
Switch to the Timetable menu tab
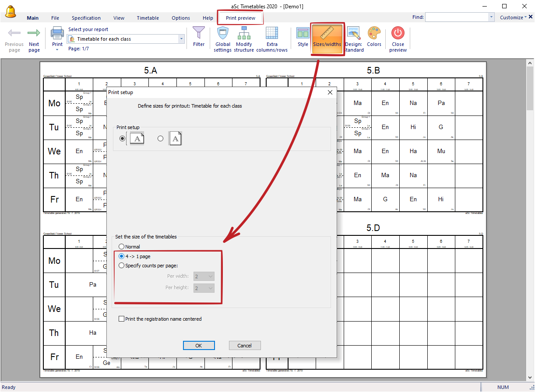coord(148,18)
